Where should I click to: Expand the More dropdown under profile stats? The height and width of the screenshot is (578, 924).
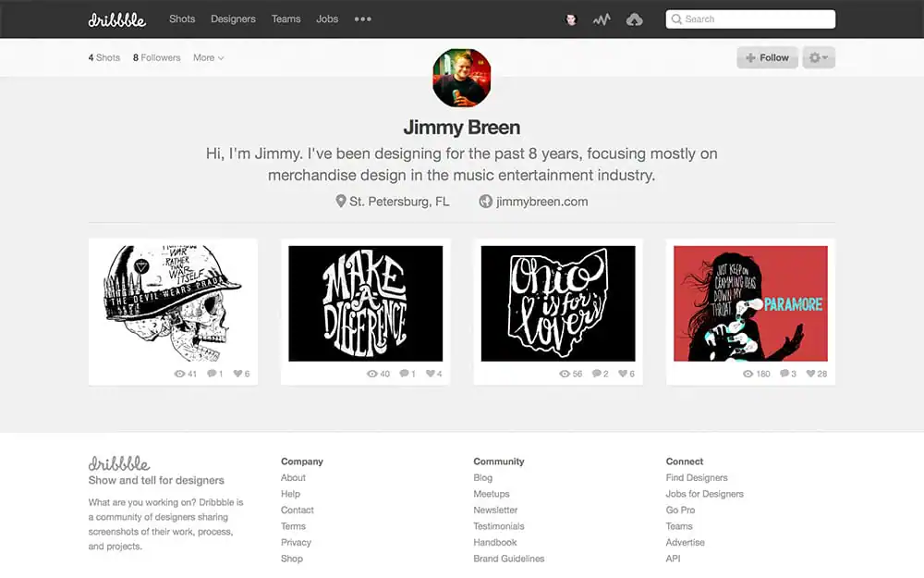(x=209, y=57)
